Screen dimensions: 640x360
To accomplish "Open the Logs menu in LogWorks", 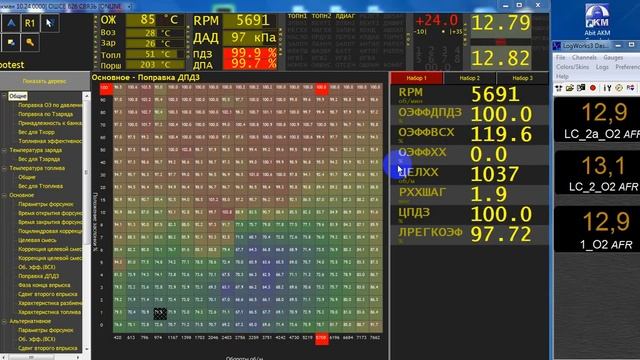I will (602, 67).
